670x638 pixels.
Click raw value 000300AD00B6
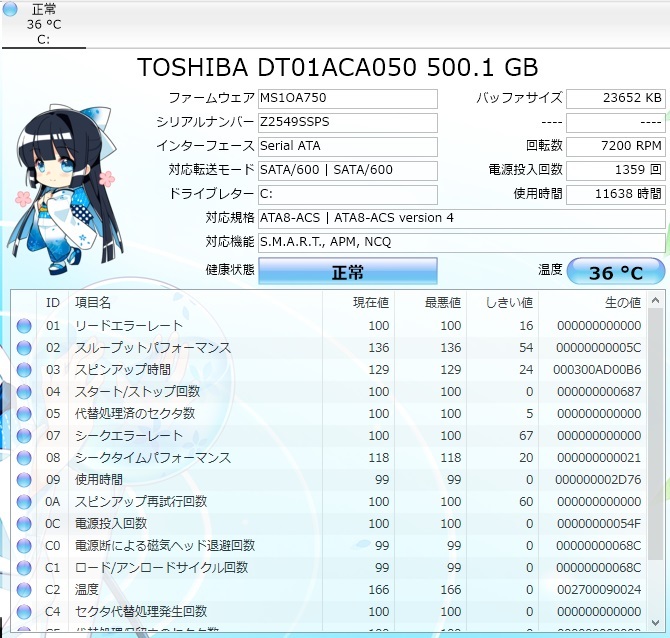point(597,370)
